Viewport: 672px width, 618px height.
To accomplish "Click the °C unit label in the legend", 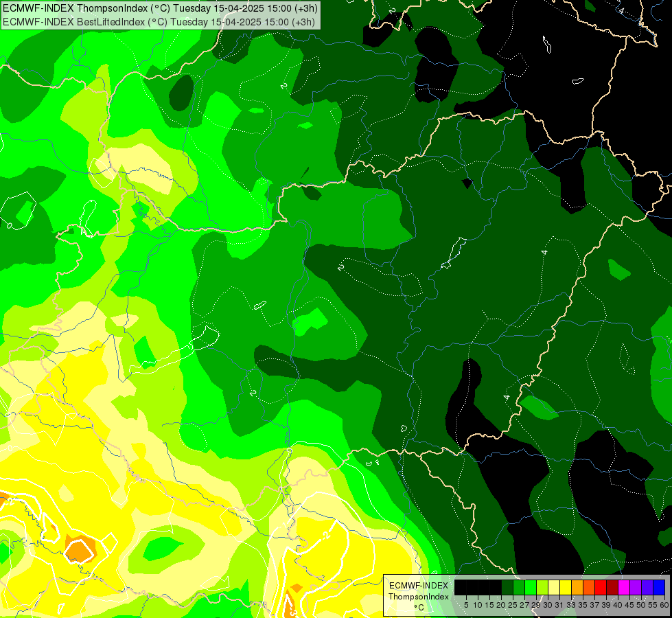I will (419, 608).
